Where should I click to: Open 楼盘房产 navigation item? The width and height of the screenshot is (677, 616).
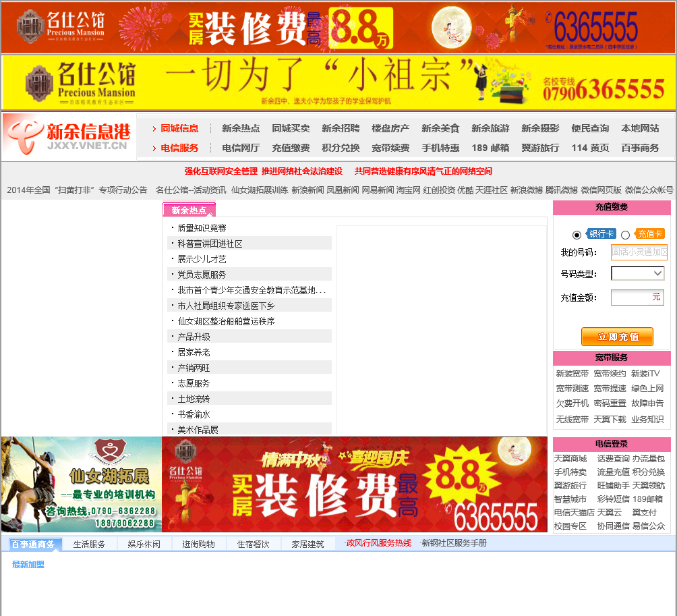tap(390, 128)
